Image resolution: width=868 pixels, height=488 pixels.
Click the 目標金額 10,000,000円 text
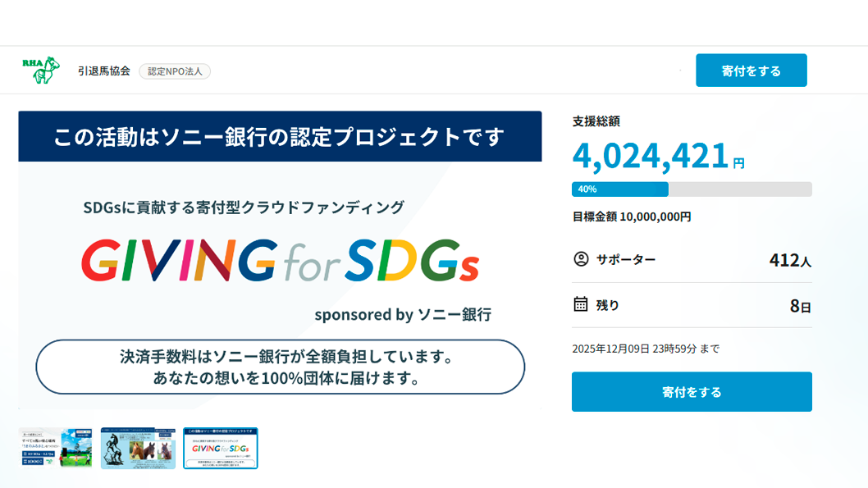[x=632, y=217]
